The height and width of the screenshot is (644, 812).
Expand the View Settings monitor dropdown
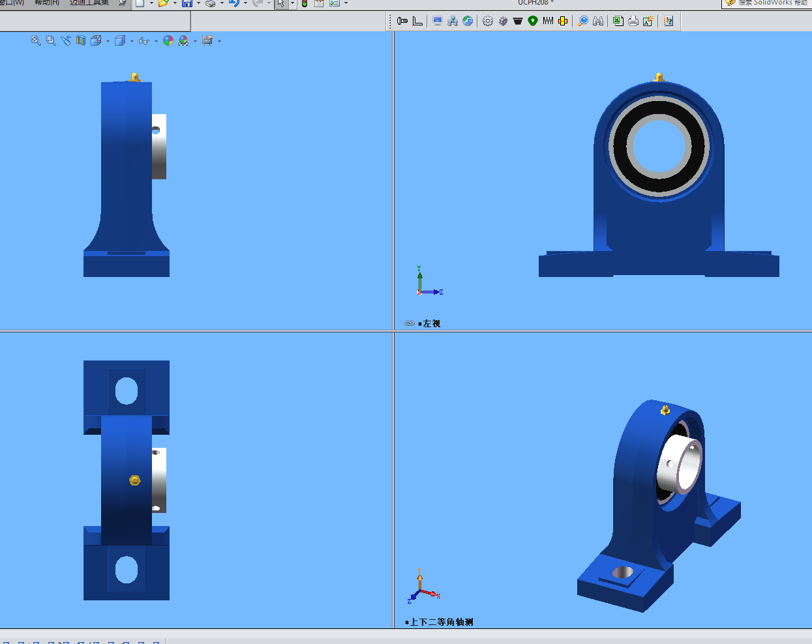click(x=219, y=41)
